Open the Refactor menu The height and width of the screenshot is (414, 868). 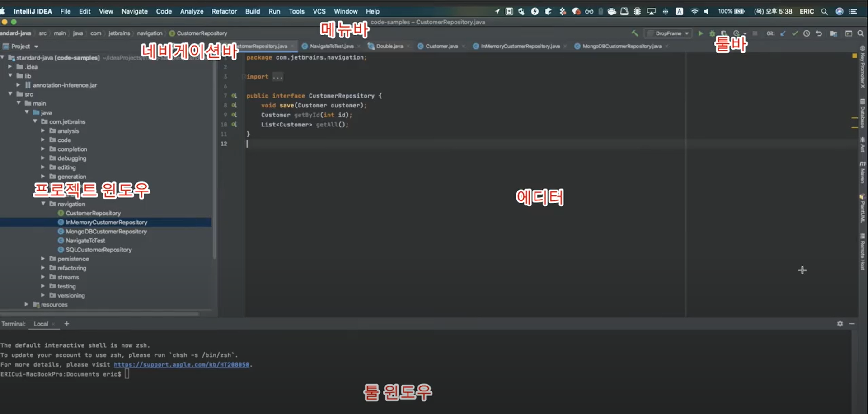coord(224,11)
